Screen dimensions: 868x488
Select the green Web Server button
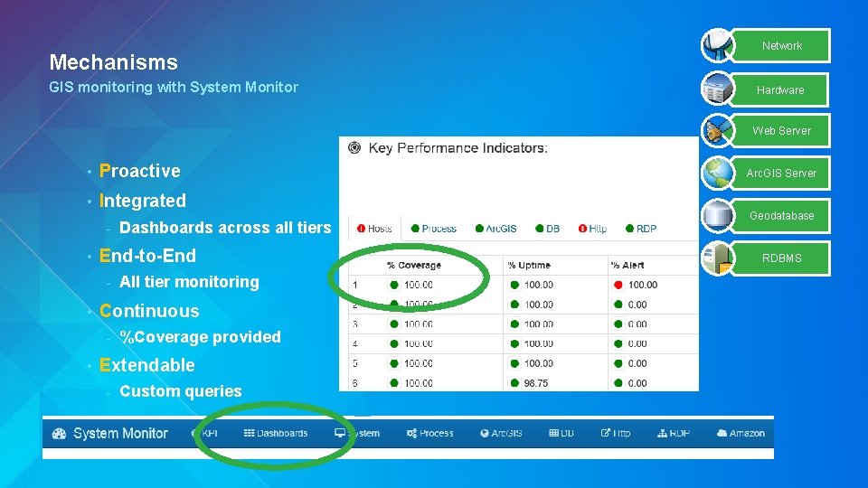781,130
